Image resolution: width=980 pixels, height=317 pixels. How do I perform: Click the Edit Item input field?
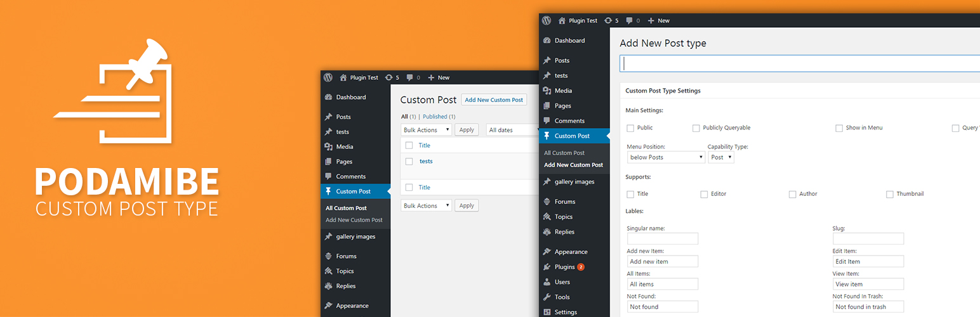click(868, 261)
